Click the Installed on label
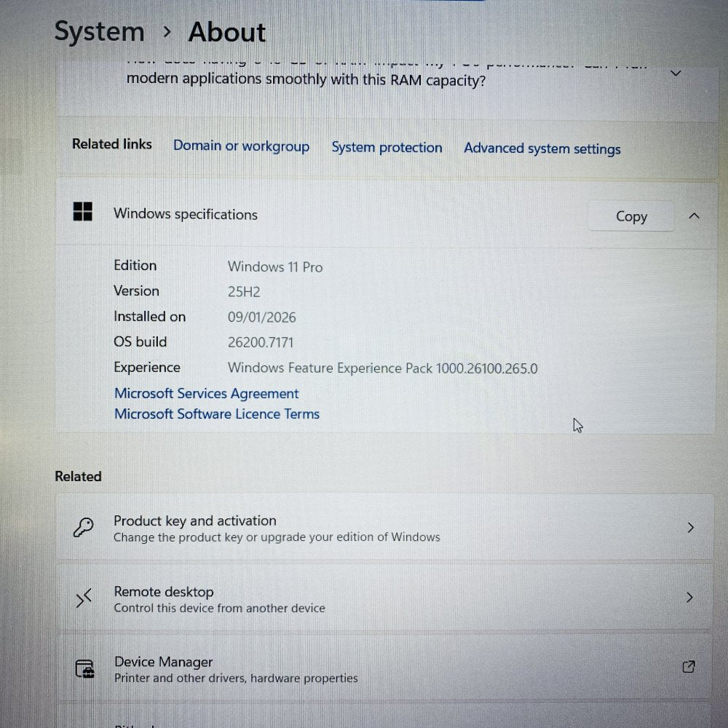Viewport: 728px width, 728px height. (x=149, y=316)
